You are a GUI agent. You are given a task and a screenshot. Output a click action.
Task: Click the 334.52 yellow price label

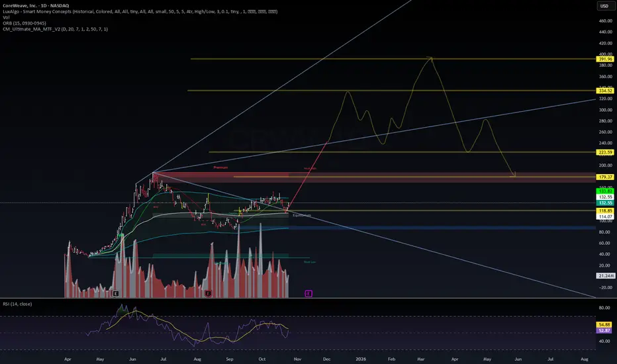click(605, 91)
